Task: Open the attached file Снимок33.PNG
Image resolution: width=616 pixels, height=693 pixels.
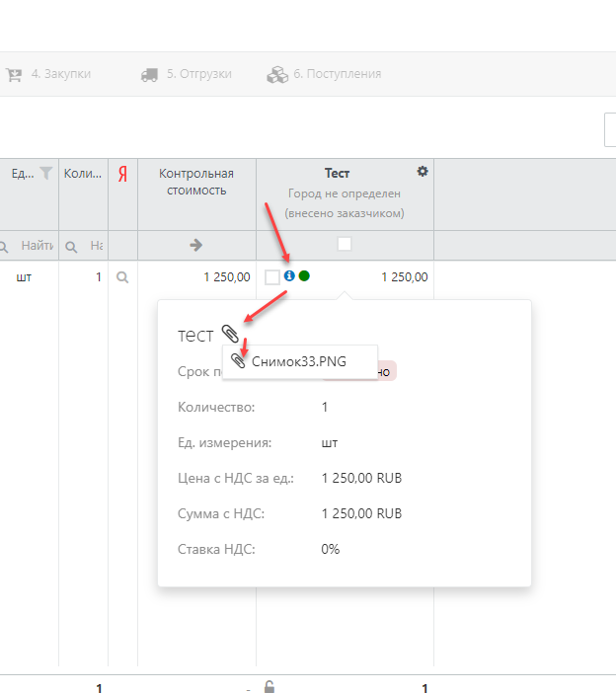Action: point(297,361)
